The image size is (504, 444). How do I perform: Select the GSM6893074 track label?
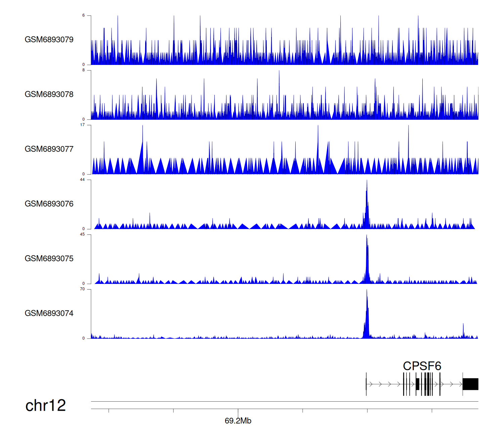[x=49, y=313]
